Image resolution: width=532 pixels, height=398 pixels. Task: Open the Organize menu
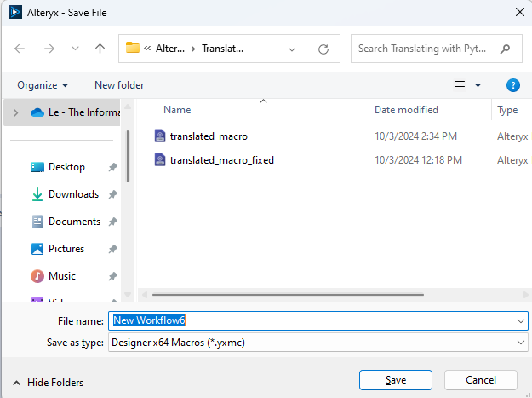43,85
